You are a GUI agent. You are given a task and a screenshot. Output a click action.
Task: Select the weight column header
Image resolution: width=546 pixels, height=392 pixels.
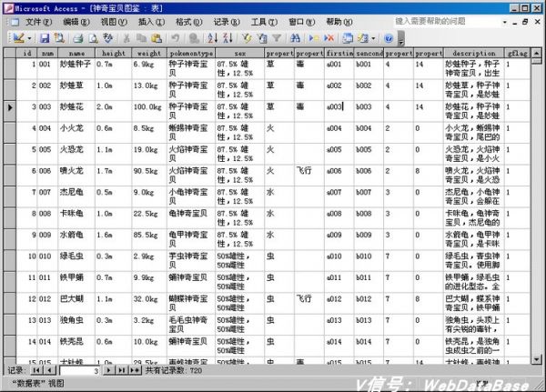coord(149,54)
